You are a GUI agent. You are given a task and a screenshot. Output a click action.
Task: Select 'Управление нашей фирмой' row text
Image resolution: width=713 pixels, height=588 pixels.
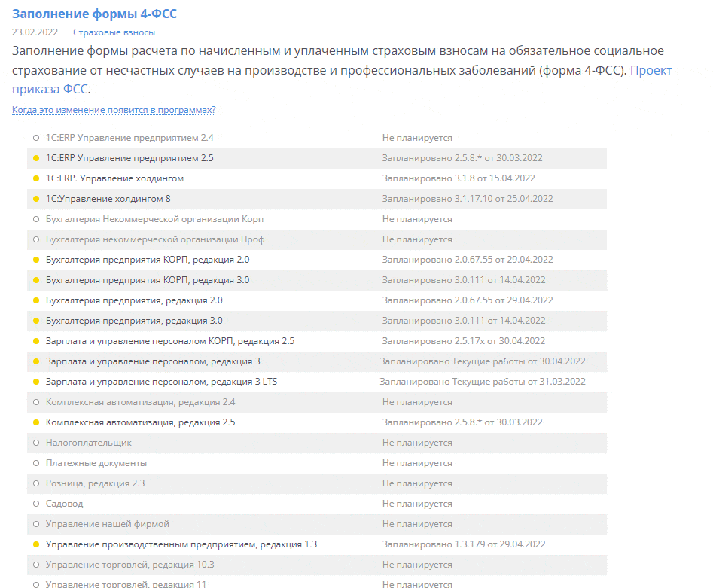[x=108, y=524]
